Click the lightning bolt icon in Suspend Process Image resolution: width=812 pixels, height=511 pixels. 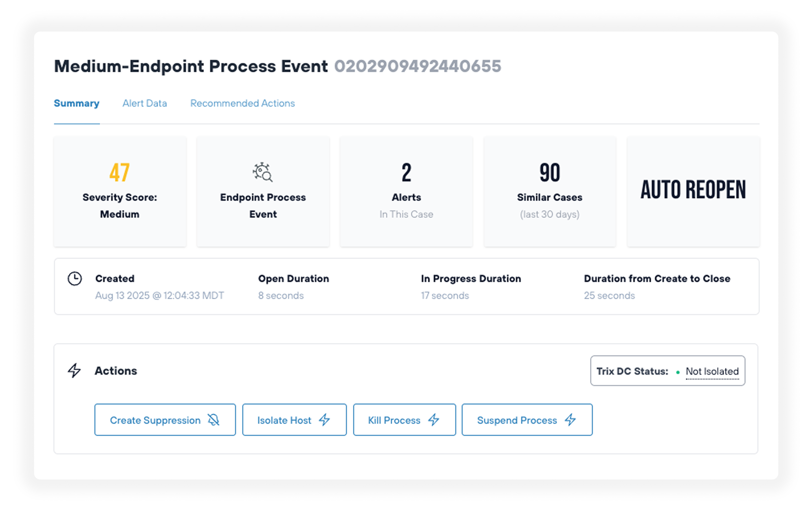tap(570, 420)
